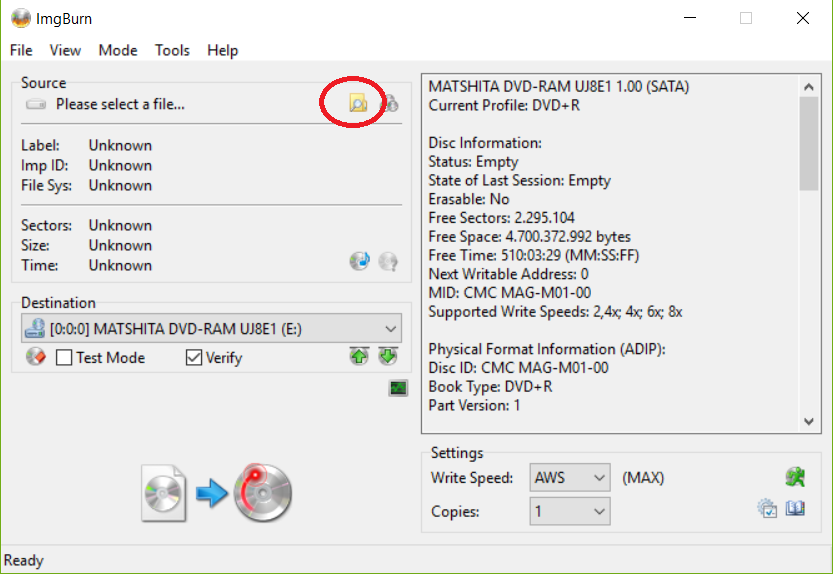The height and width of the screenshot is (575, 834).
Task: Open the settings gear icon in Settings panel
Action: (x=767, y=509)
